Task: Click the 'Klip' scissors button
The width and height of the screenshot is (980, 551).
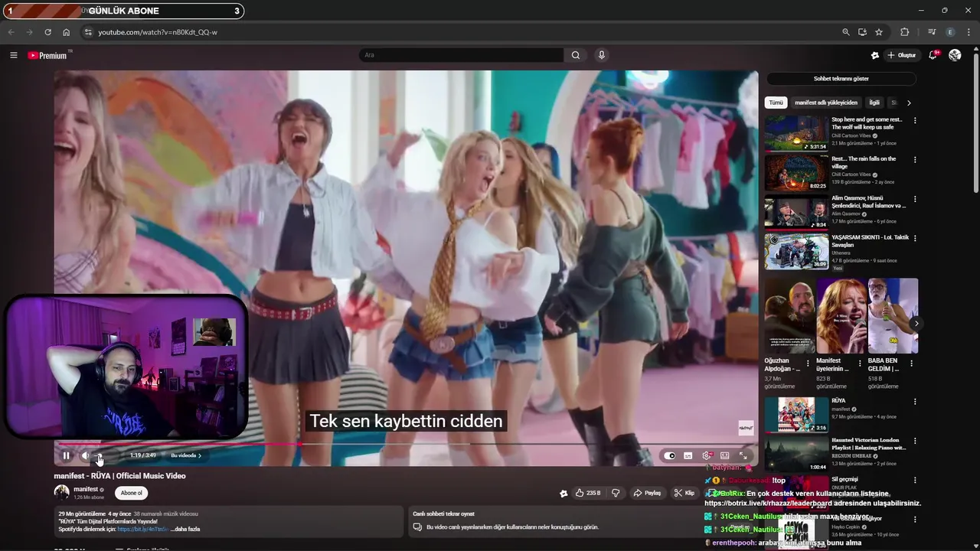Action: pyautogui.click(x=684, y=494)
